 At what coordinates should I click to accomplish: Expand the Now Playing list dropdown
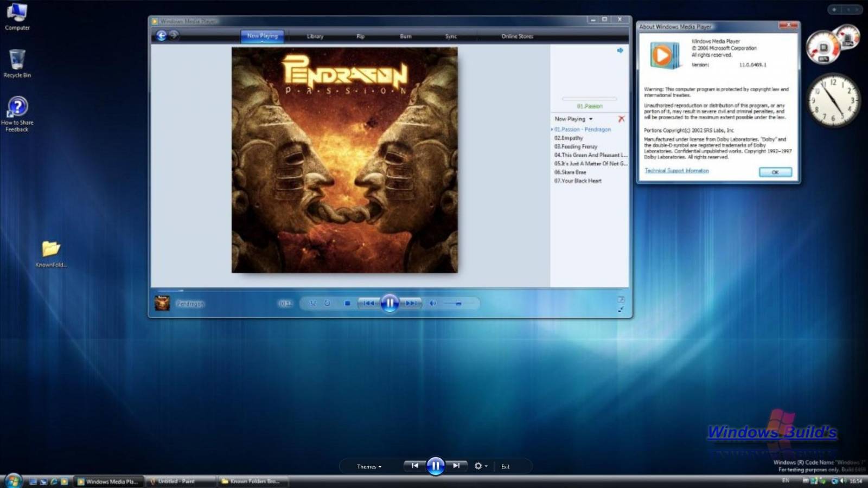573,119
